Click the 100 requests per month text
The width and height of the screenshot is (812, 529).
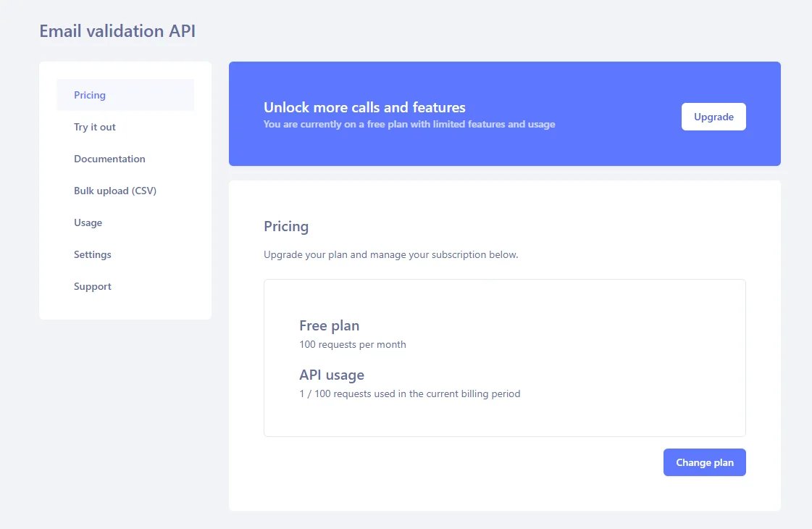[353, 344]
